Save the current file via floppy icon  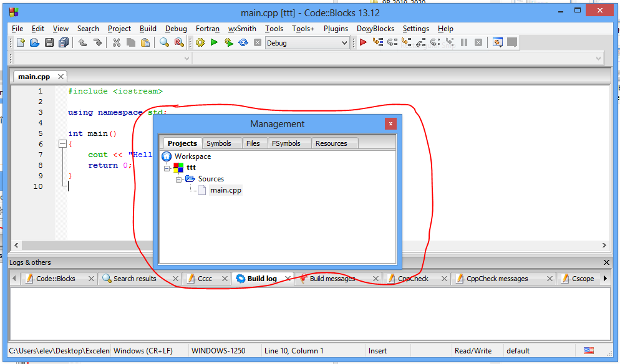[x=49, y=42]
